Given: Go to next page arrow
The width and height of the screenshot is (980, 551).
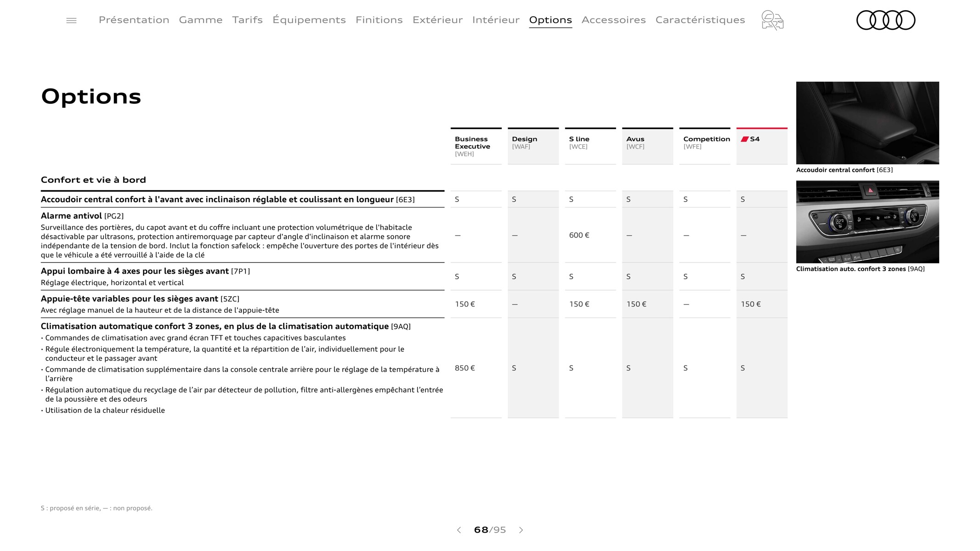Looking at the screenshot, I should pos(521,530).
